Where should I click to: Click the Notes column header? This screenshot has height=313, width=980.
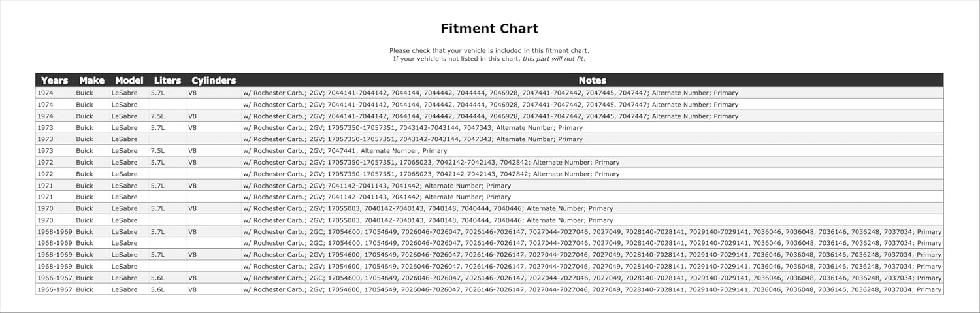[x=592, y=80]
